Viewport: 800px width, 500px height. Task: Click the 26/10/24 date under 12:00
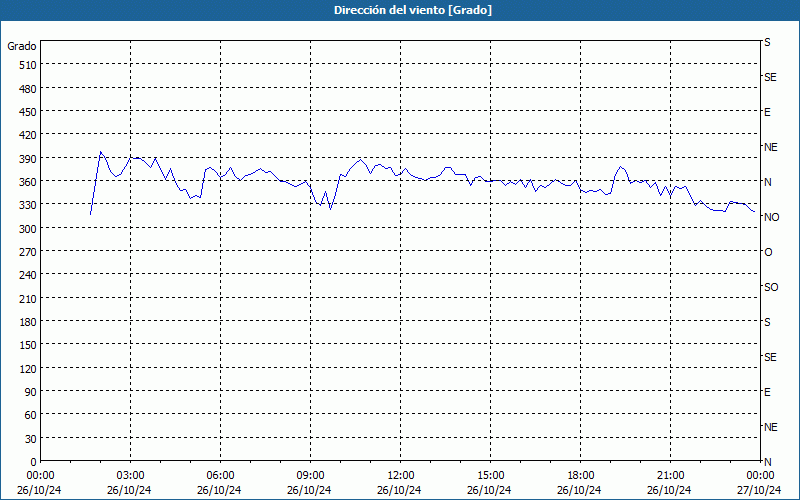point(399,491)
